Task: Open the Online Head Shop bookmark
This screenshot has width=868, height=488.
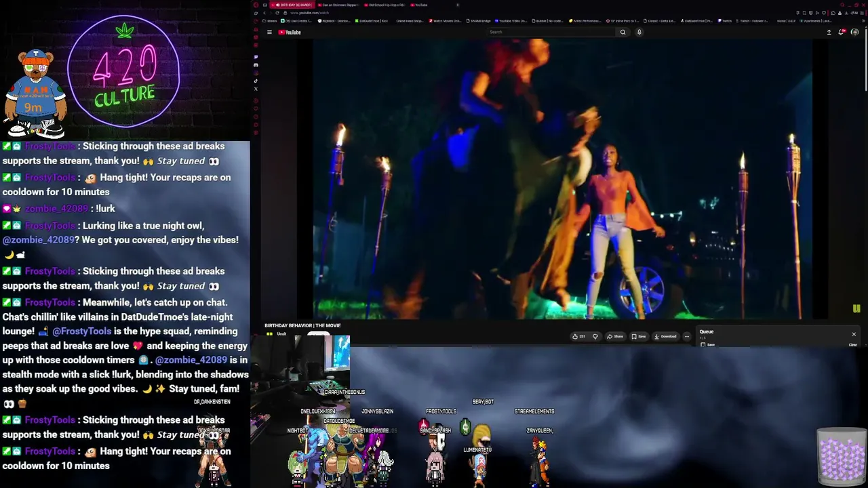Action: (x=410, y=21)
